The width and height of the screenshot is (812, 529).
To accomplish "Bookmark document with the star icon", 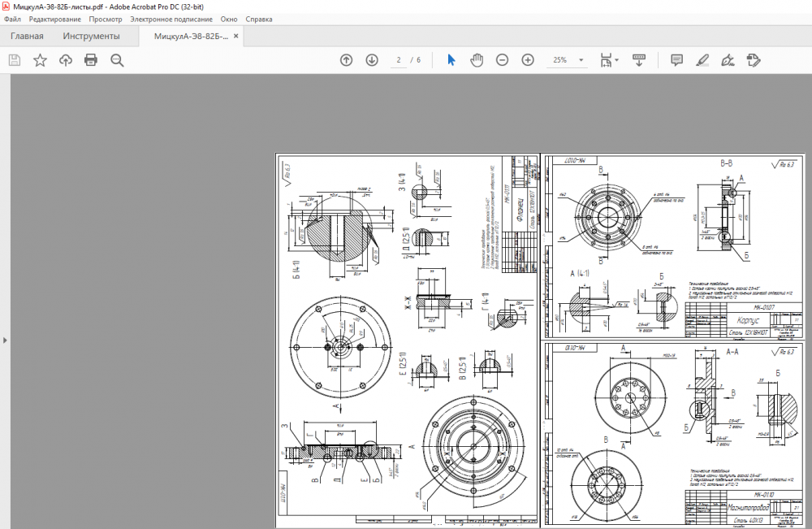I will click(40, 60).
